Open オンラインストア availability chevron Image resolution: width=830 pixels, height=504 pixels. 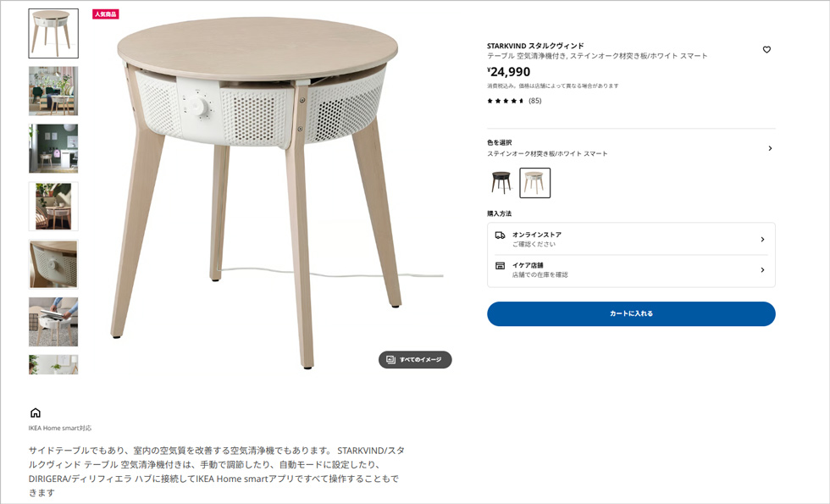point(762,239)
